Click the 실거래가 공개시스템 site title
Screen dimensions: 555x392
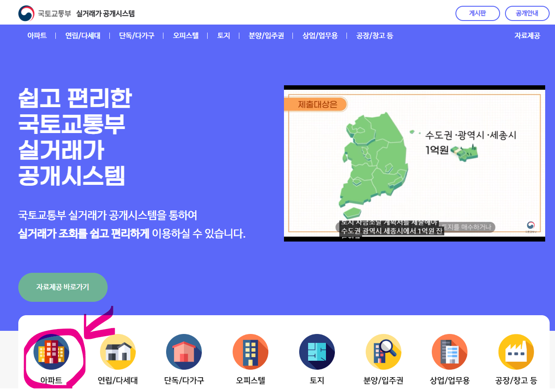click(105, 13)
